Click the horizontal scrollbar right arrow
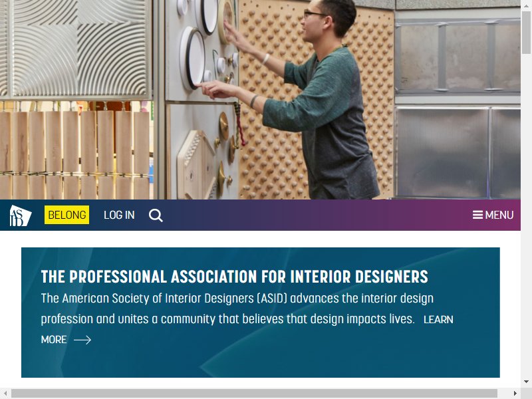532x399 pixels. point(515,393)
